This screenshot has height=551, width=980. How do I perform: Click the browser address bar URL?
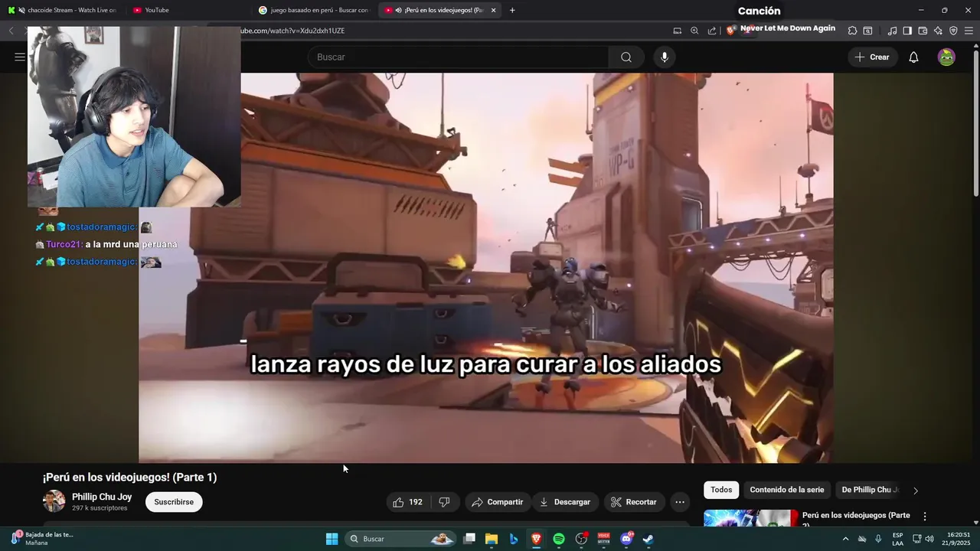(292, 31)
